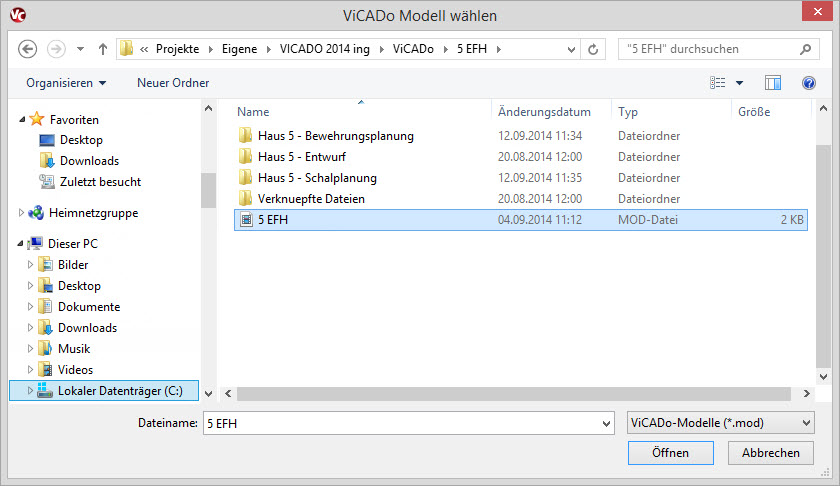Expand Downloads node under Dieser PC
This screenshot has height=486, width=840.
coord(30,327)
